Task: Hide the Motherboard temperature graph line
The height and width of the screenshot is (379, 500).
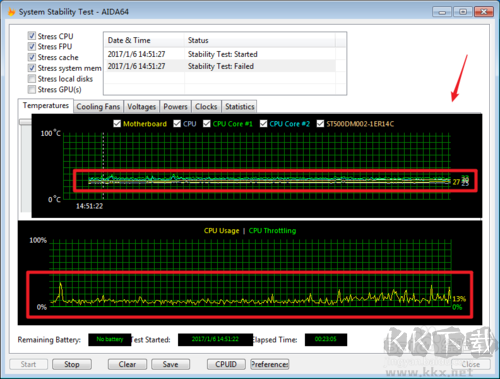Action: point(117,124)
